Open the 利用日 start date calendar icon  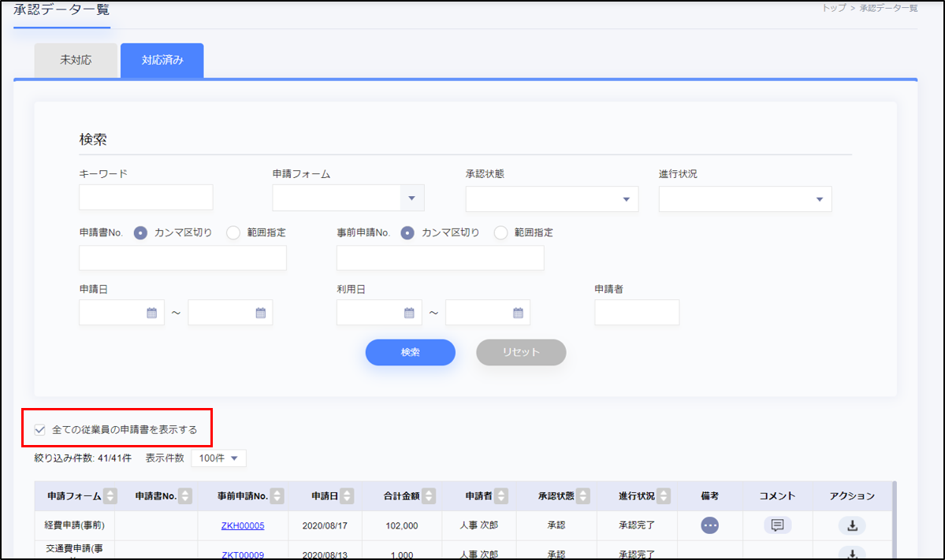click(x=409, y=313)
